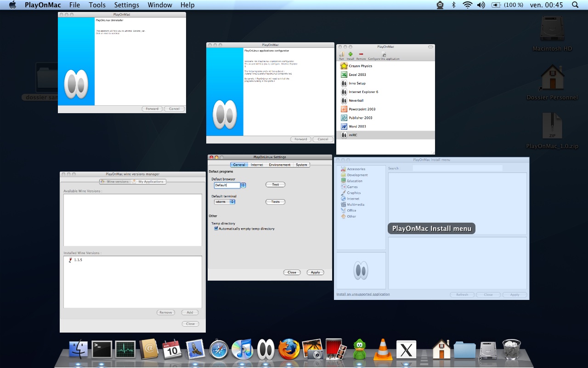Choose Games category in Install menu

[349, 187]
